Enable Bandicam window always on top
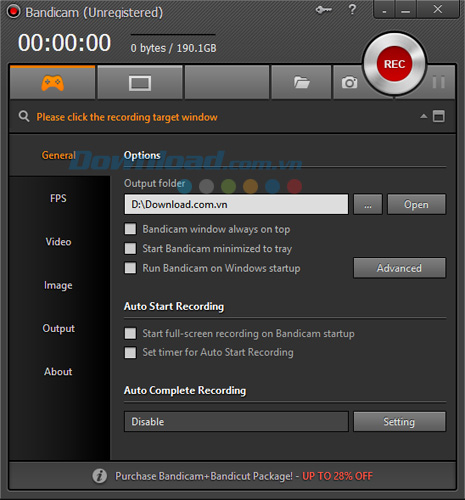The width and height of the screenshot is (465, 500). (130, 229)
